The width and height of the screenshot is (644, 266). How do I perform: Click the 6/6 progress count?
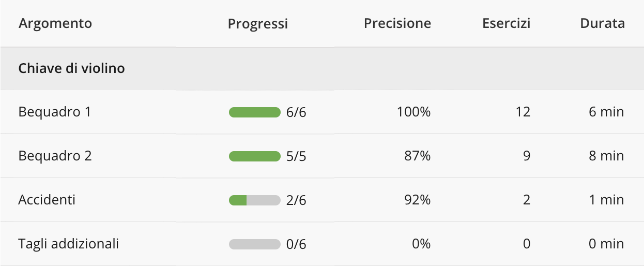click(x=296, y=112)
